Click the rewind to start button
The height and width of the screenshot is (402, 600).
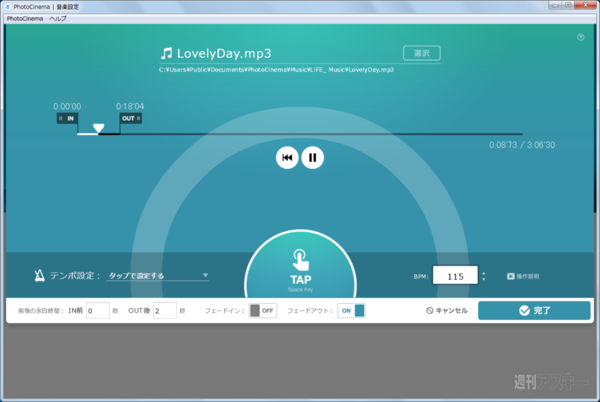click(x=287, y=158)
